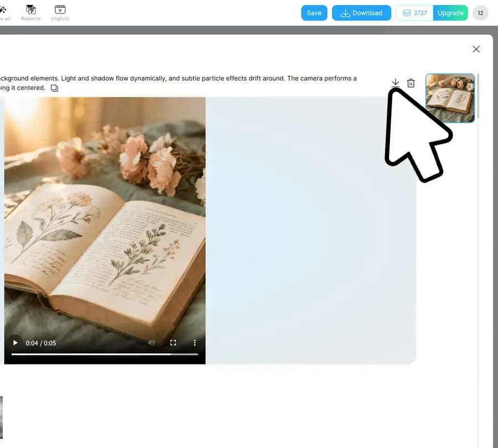Viewport: 498px width, 448px height.
Task: Click the video progress bar
Action: coord(104,354)
